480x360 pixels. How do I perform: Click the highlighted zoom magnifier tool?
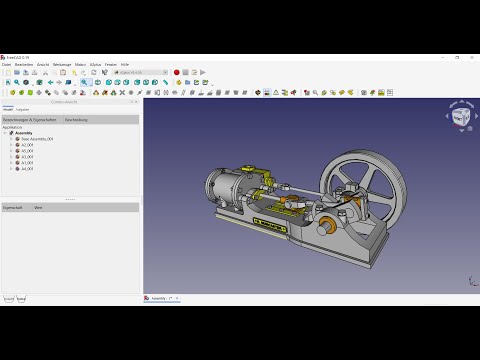pyautogui.click(x=84, y=82)
